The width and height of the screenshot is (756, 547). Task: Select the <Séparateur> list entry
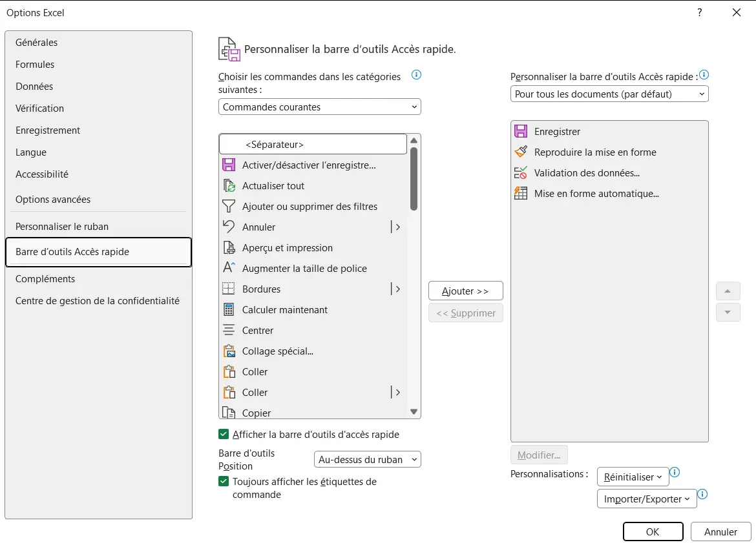pos(313,144)
